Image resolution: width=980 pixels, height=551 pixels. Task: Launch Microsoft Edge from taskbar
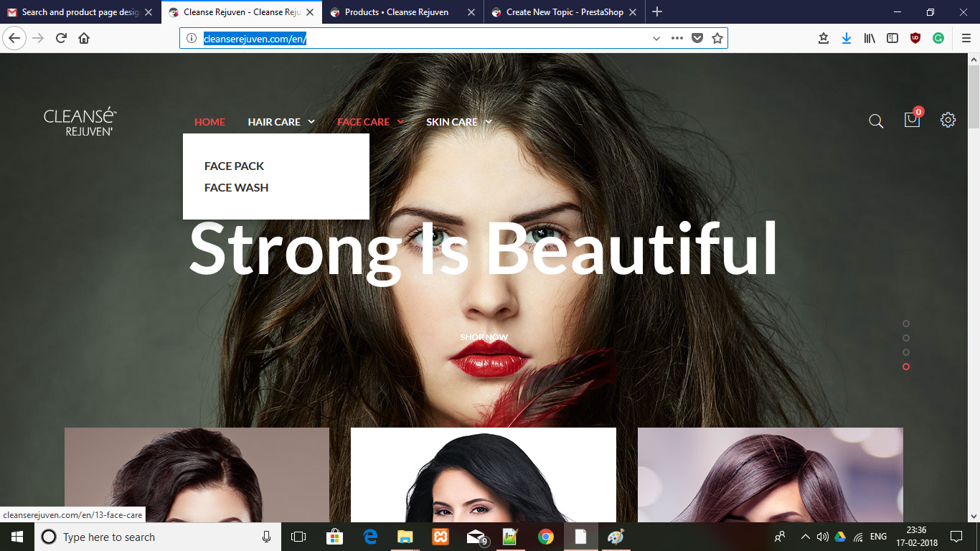370,537
